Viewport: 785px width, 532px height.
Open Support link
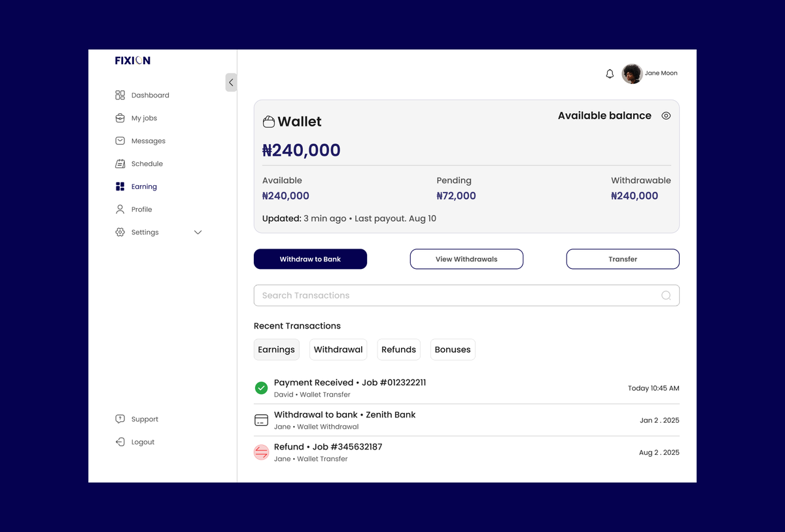tap(145, 419)
